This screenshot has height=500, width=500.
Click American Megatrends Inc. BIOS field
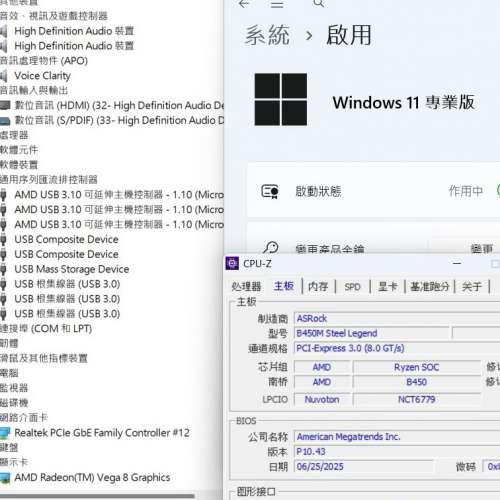[x=397, y=437]
